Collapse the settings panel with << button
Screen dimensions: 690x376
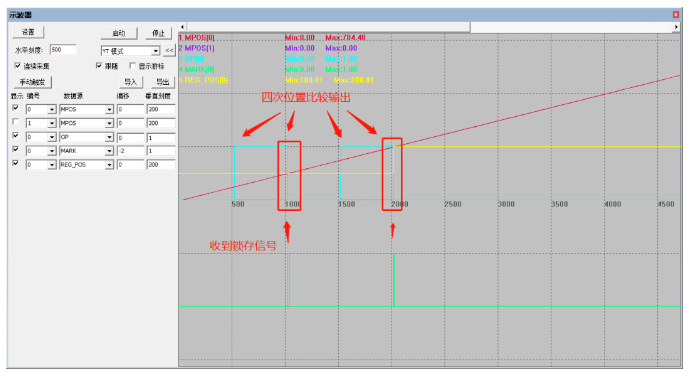[x=169, y=51]
